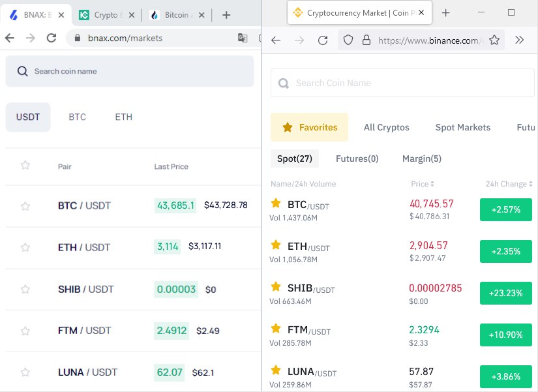Go back in the bnax.com browser window
This screenshot has width=538, height=392.
[10, 38]
